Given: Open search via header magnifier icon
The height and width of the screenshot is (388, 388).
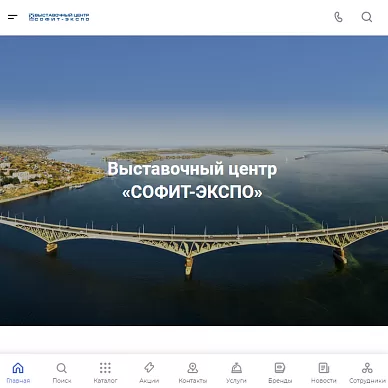Looking at the screenshot, I should click(367, 17).
